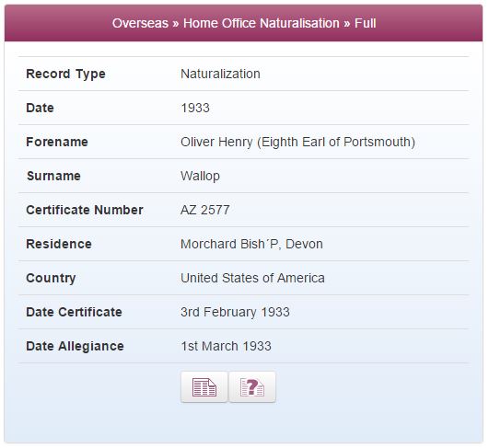
Task: Select the Record Type label
Action: 65,75
